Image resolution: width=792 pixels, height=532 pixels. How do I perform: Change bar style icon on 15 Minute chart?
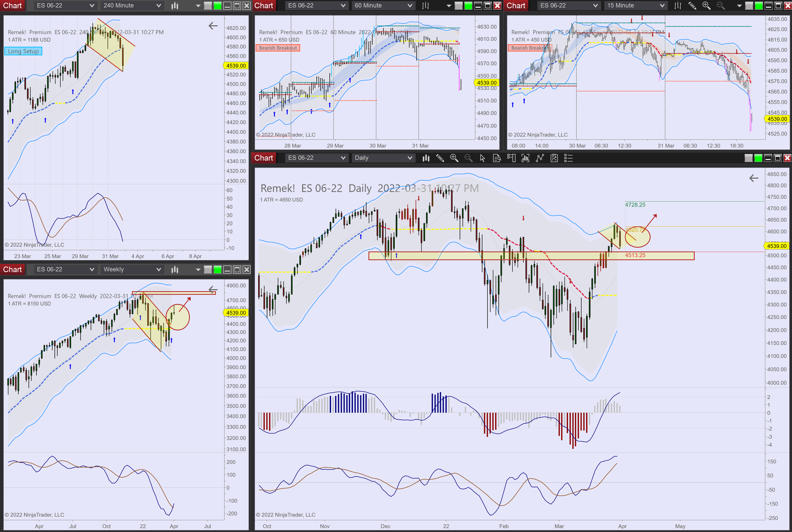click(x=678, y=5)
